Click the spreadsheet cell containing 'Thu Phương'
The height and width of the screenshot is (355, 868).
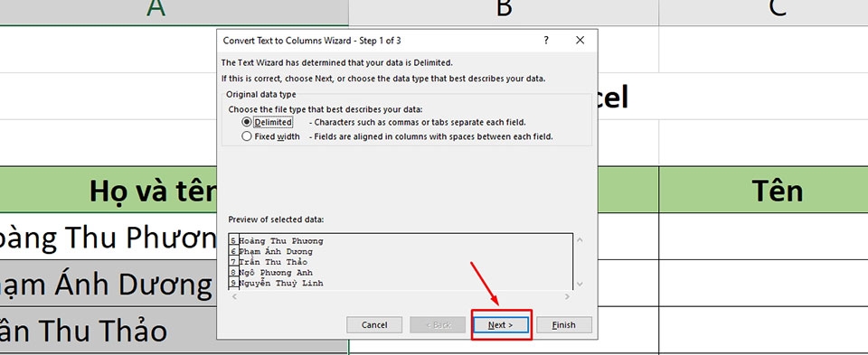point(108,237)
